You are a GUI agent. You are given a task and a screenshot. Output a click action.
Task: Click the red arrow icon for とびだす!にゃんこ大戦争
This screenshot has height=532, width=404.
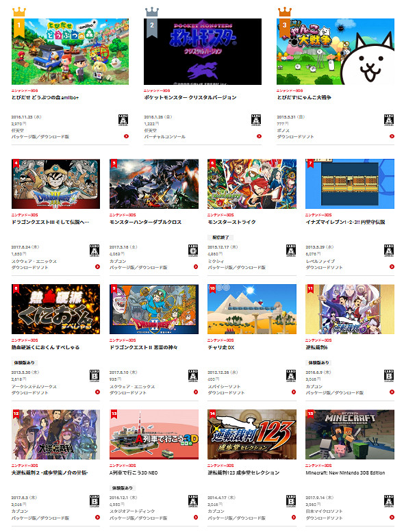pyautogui.click(x=392, y=136)
